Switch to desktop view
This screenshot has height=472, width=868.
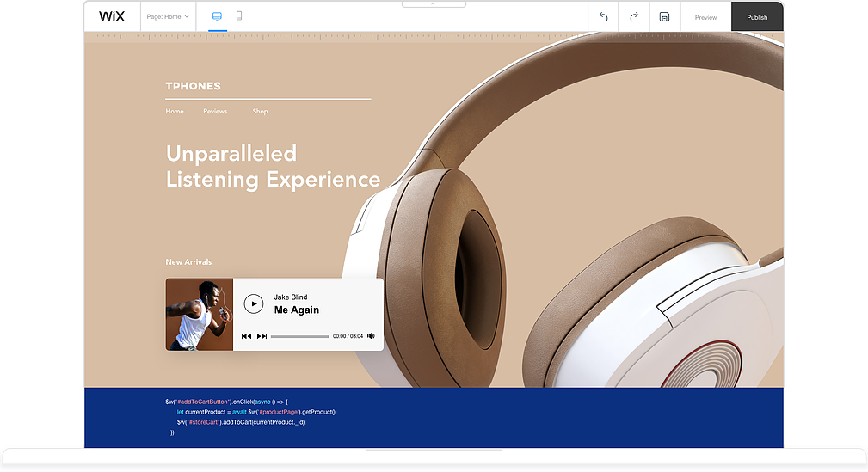217,16
